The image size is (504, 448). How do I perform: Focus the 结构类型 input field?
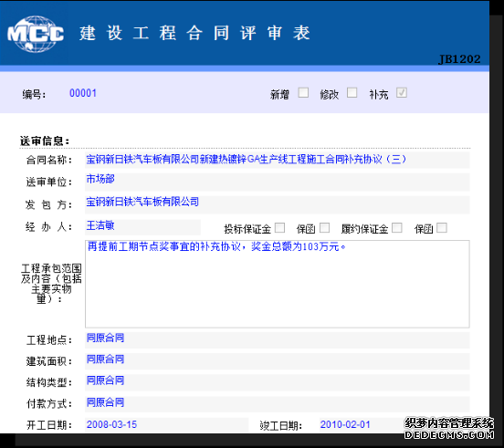point(277,382)
